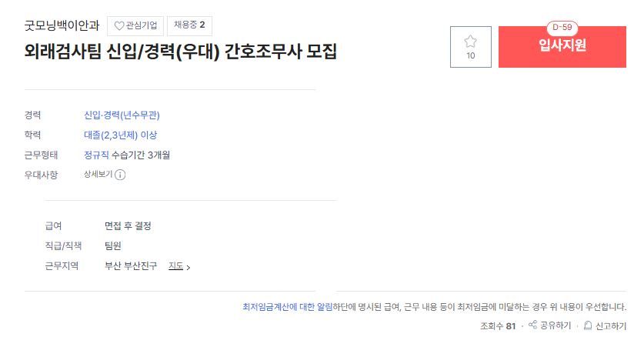
Task: Click the 최저임금계산에 대한 알림 link
Action: 288,307
